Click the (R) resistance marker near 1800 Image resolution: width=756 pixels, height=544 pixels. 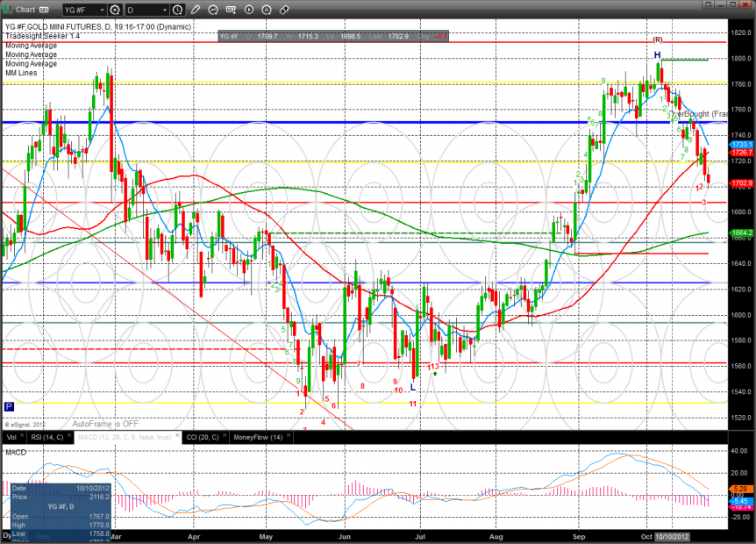click(x=658, y=39)
